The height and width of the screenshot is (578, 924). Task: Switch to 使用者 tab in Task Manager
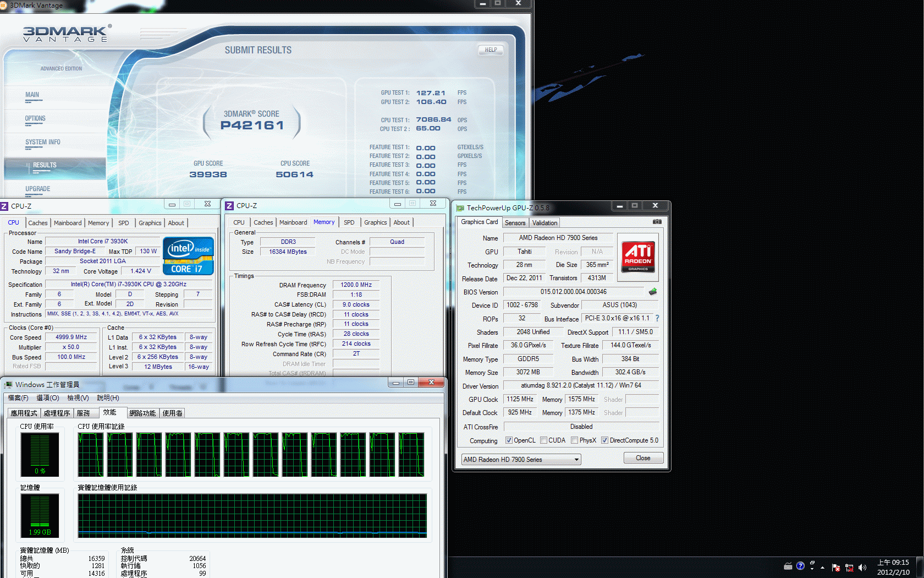(x=172, y=413)
